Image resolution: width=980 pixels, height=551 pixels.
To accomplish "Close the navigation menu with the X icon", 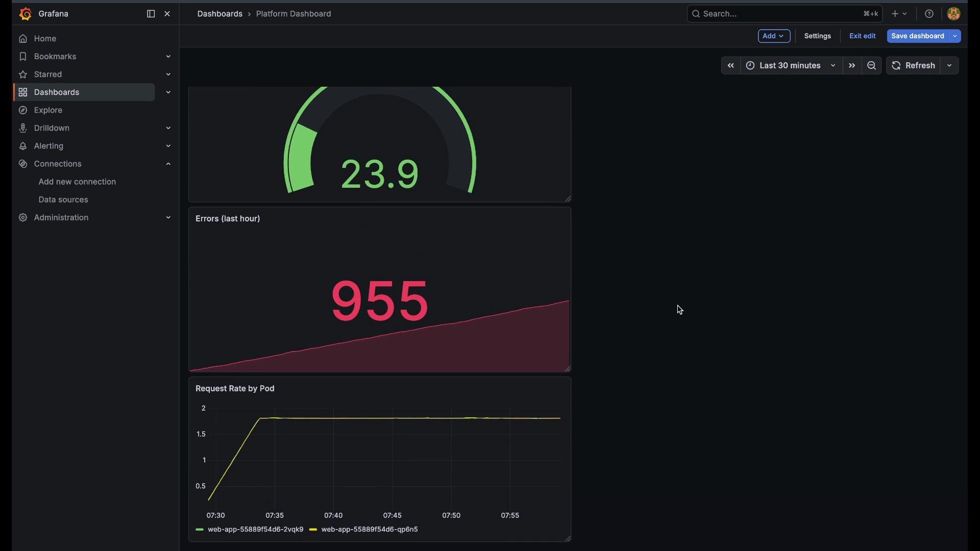I will [x=167, y=14].
